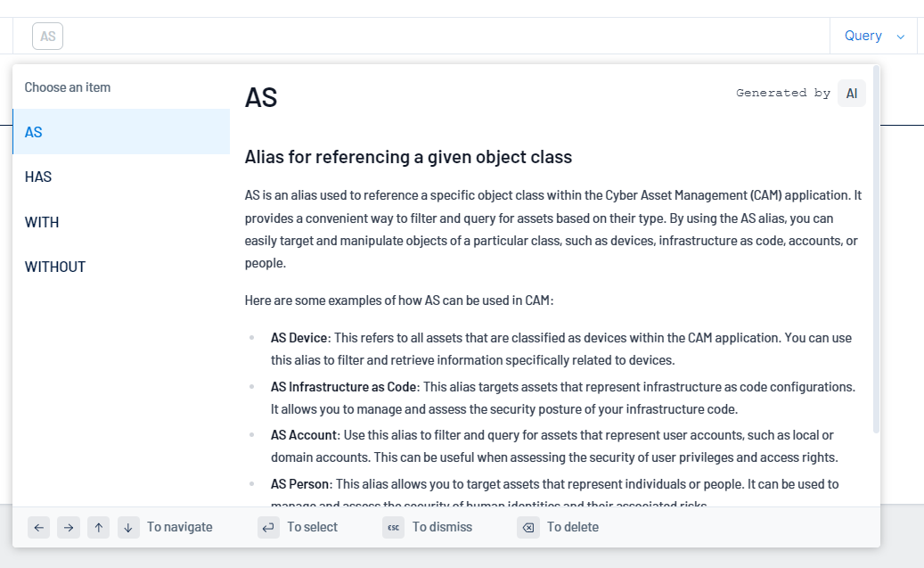Click the description panel scrollbar
924x568 pixels.
pyautogui.click(x=876, y=250)
